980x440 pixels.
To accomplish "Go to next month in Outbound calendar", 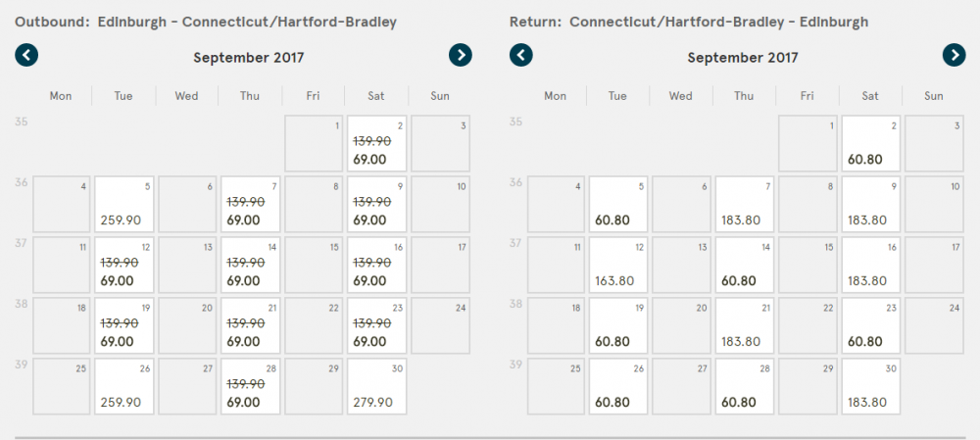I will click(461, 55).
